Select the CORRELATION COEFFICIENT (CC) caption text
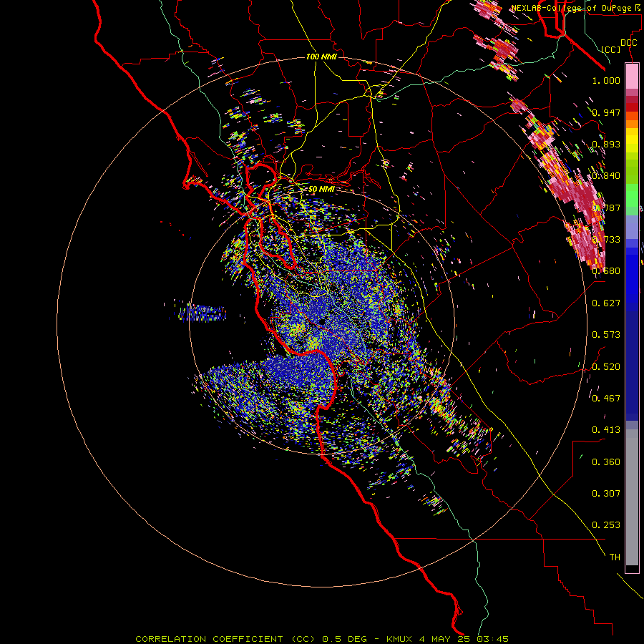 225,639
